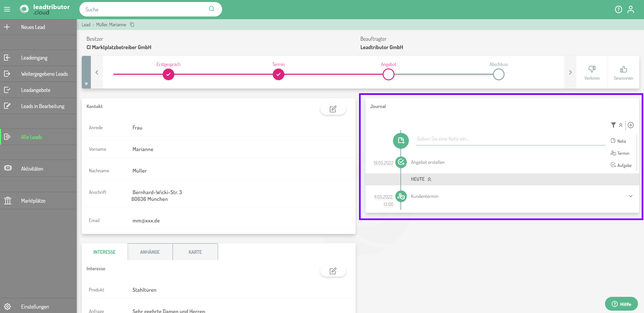The image size is (644, 313).
Task: Collapse the HEUTE journal section
Action: pos(429,179)
